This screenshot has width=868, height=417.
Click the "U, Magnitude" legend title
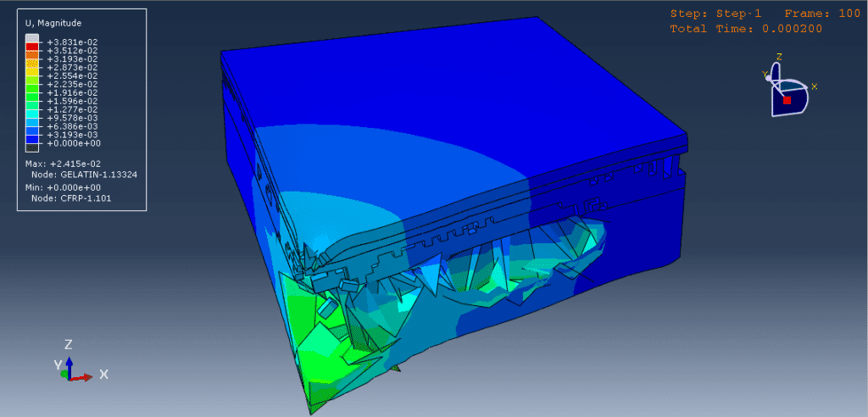(x=53, y=23)
